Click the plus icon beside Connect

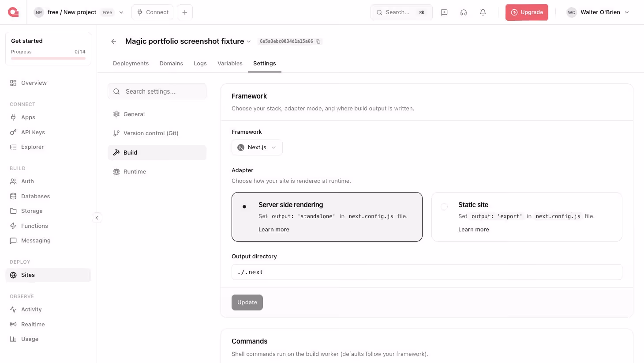(185, 12)
